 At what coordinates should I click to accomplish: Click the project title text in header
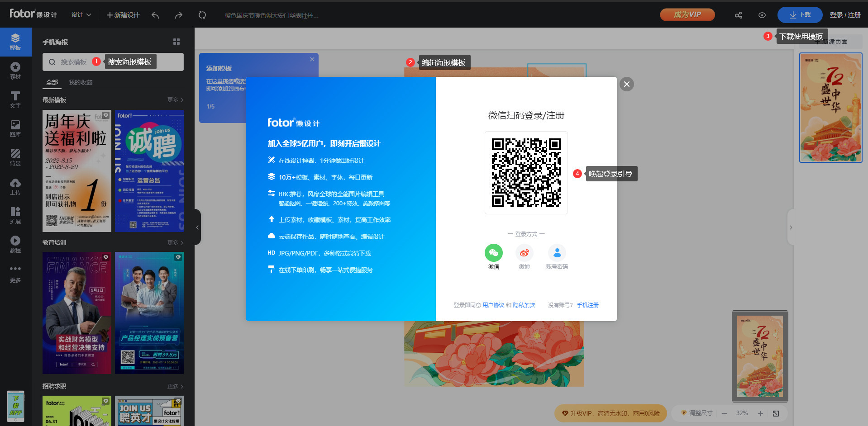pos(272,15)
